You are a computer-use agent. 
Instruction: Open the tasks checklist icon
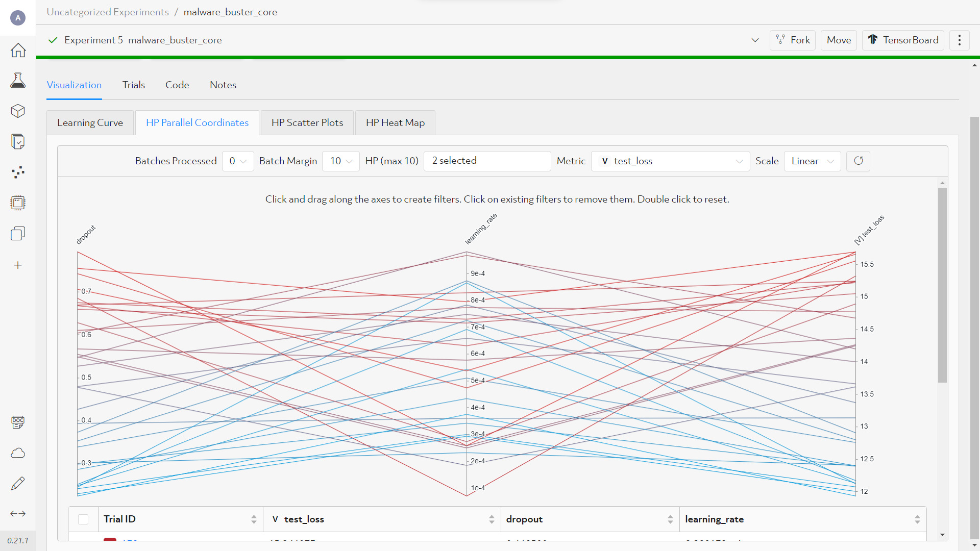pyautogui.click(x=18, y=141)
